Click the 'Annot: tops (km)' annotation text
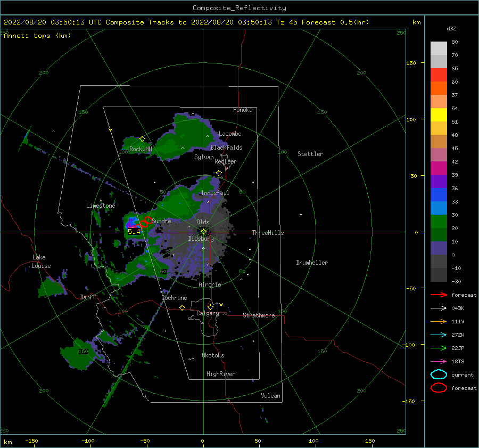The height and width of the screenshot is (448, 479). [x=37, y=36]
